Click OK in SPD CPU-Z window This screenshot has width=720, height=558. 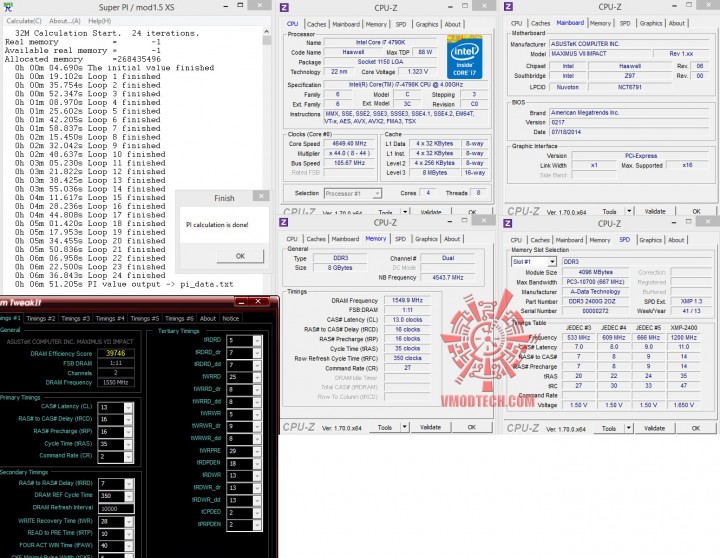pyautogui.click(x=696, y=428)
